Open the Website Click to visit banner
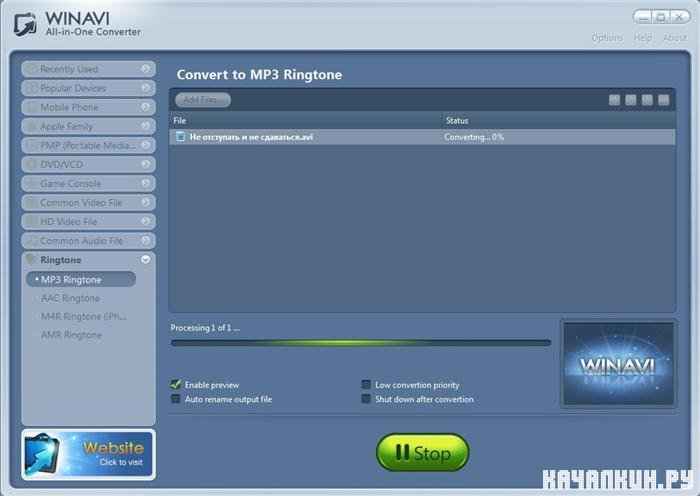 (88, 454)
